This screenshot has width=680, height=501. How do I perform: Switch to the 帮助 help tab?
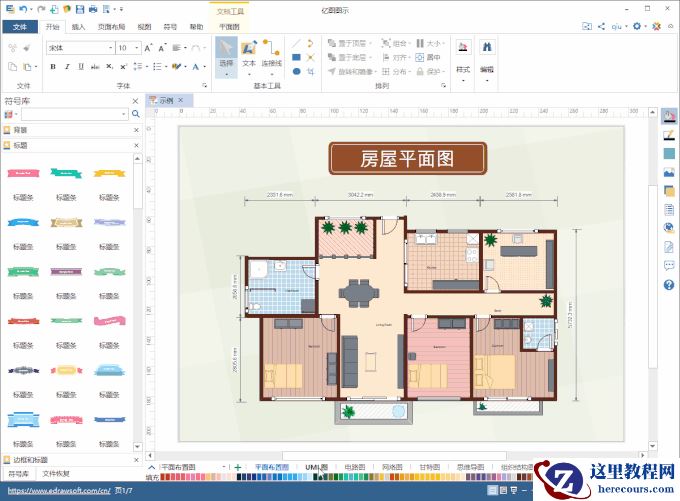point(196,27)
